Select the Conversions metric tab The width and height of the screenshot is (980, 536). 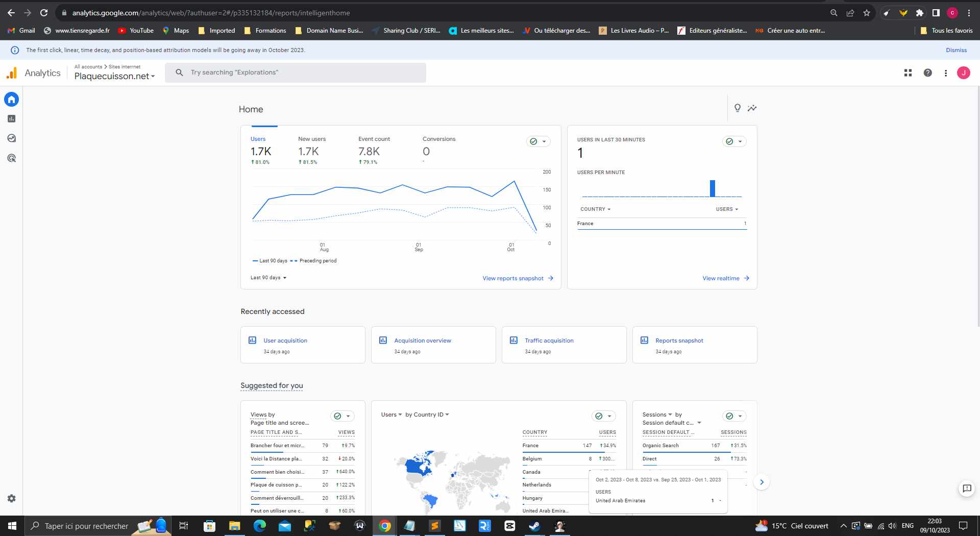coord(439,151)
